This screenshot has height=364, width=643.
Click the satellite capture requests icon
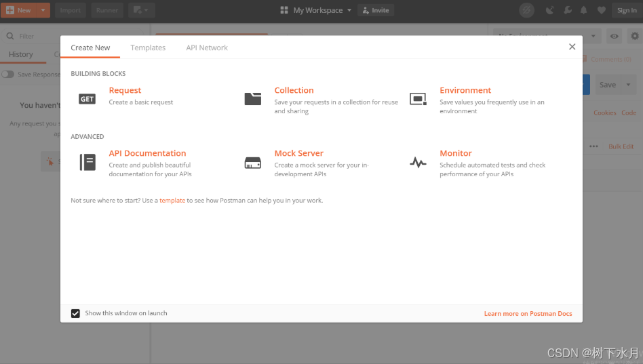tap(550, 10)
